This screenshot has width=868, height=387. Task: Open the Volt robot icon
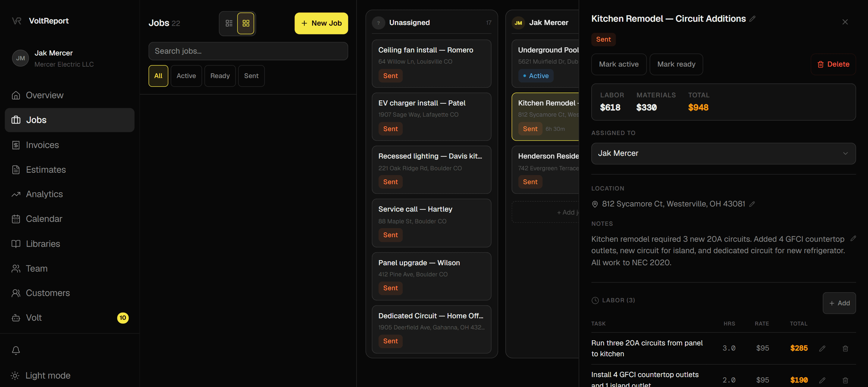coord(16,318)
